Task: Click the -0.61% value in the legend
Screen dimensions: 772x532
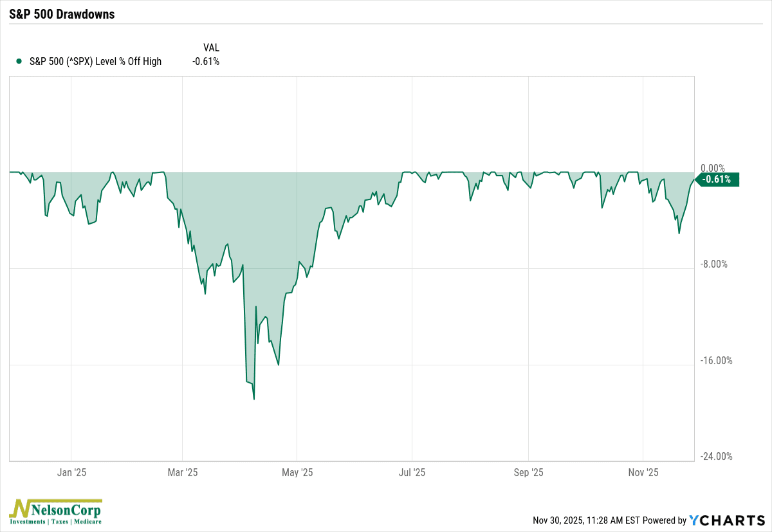Action: 206,62
